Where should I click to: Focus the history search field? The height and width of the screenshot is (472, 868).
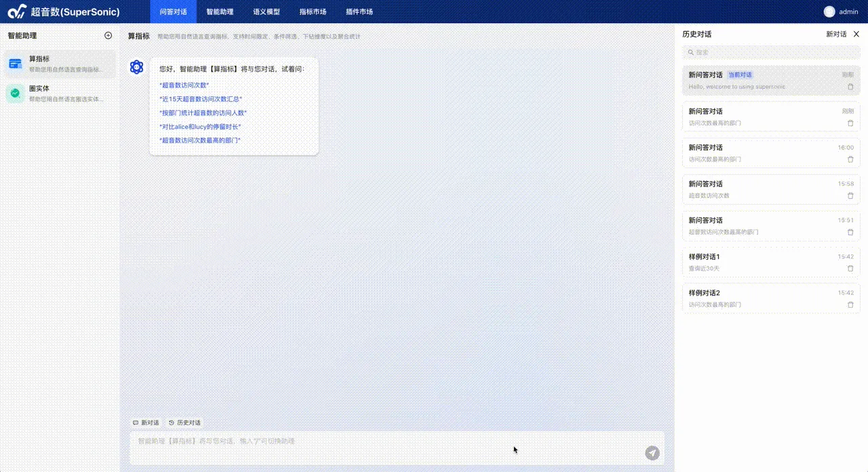click(x=770, y=52)
